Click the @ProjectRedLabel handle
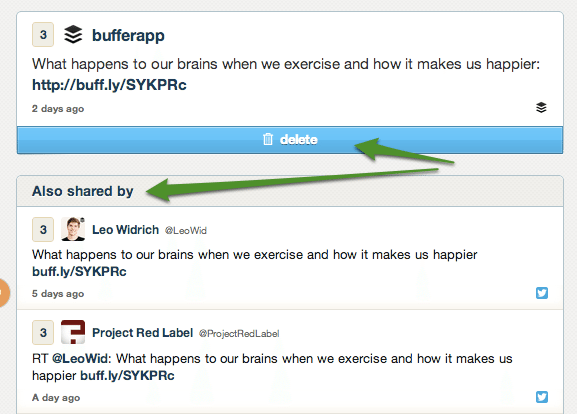The height and width of the screenshot is (414, 577). [239, 333]
